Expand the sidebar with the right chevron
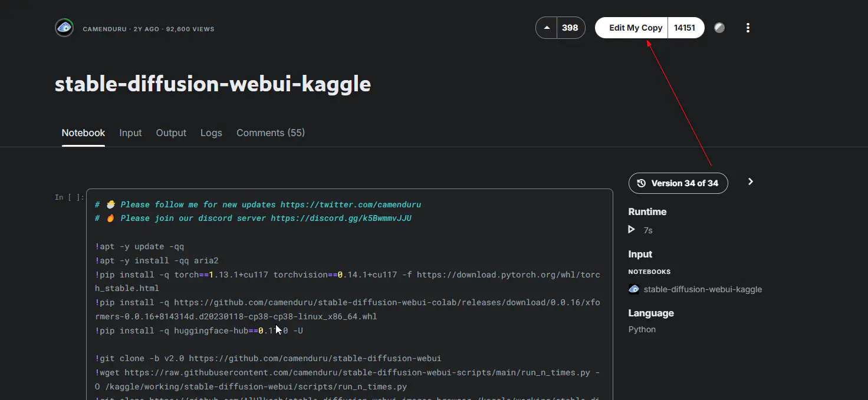 click(x=751, y=181)
